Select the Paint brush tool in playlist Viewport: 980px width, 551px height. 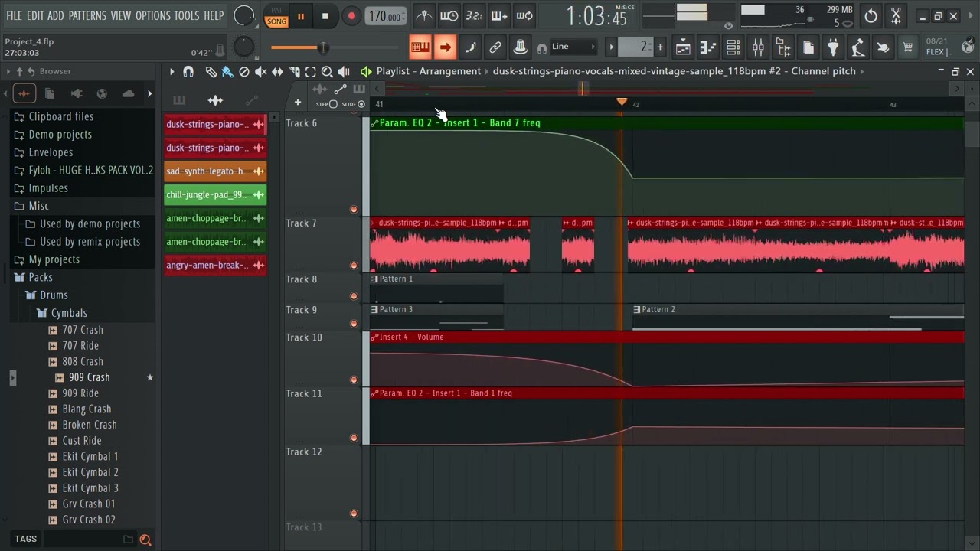click(227, 71)
